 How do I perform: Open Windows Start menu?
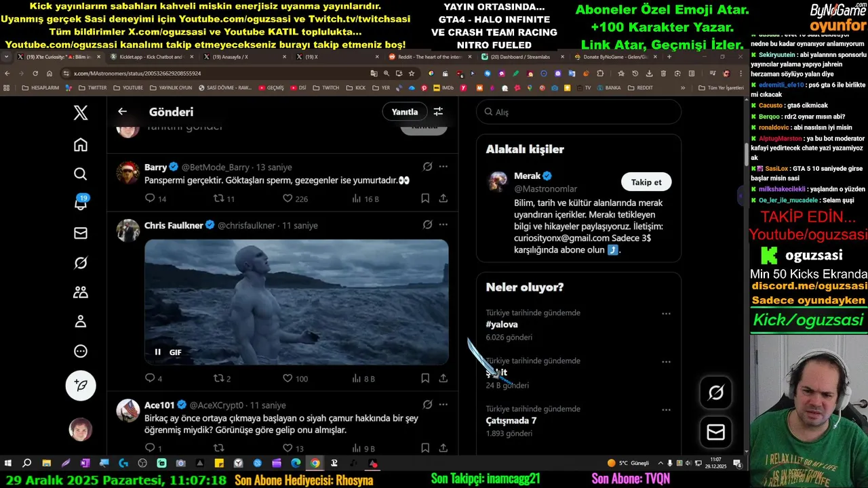[8, 464]
